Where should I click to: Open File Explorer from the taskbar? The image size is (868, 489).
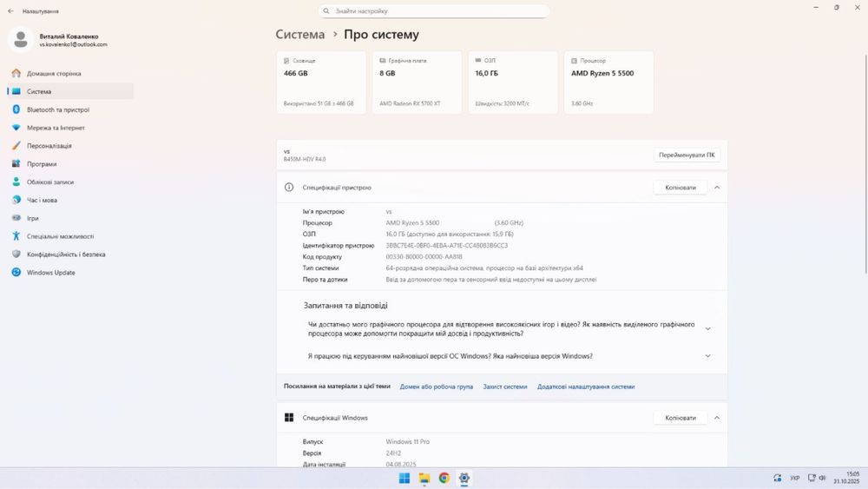point(424,479)
